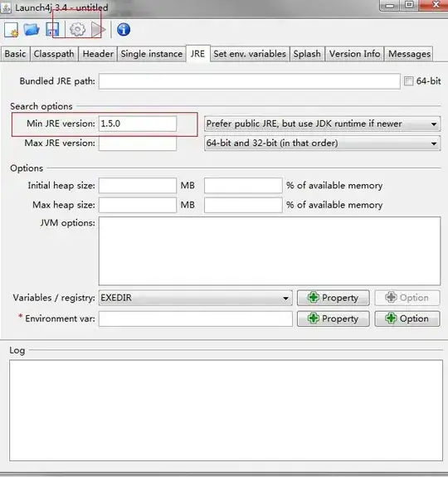448x477 pixels.
Task: Run the executable with the play icon
Action: tap(98, 30)
